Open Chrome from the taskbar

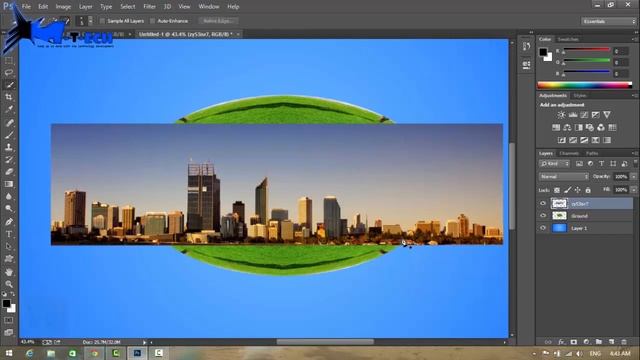coord(94,353)
